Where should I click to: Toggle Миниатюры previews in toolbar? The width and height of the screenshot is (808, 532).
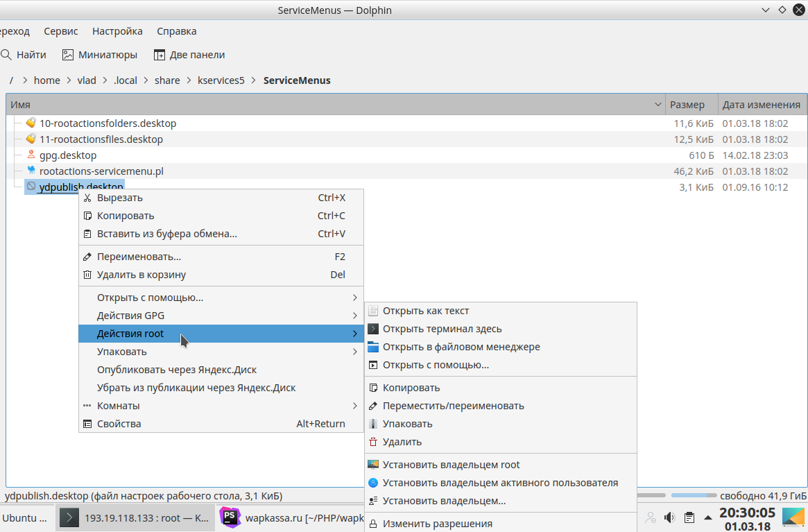[x=99, y=55]
